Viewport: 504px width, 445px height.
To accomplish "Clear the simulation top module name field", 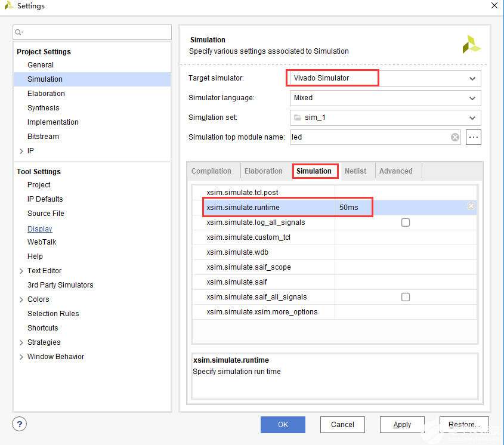I will point(455,137).
